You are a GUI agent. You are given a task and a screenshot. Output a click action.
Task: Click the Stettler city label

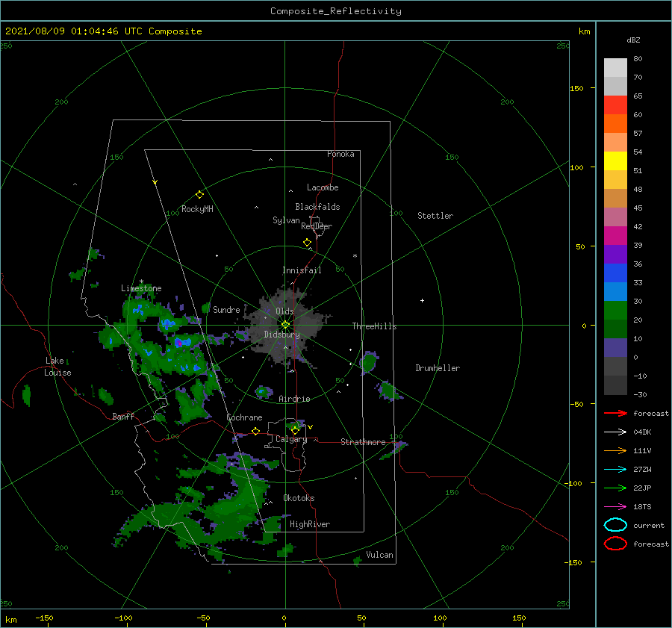point(435,216)
